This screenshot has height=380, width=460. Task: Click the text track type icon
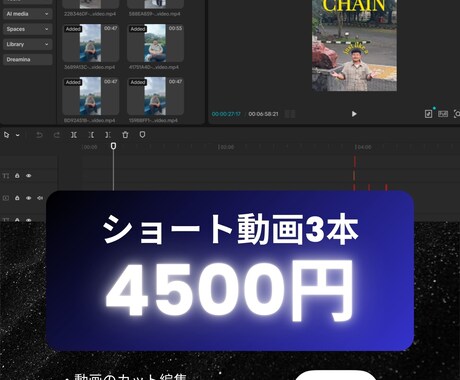[x=6, y=176]
